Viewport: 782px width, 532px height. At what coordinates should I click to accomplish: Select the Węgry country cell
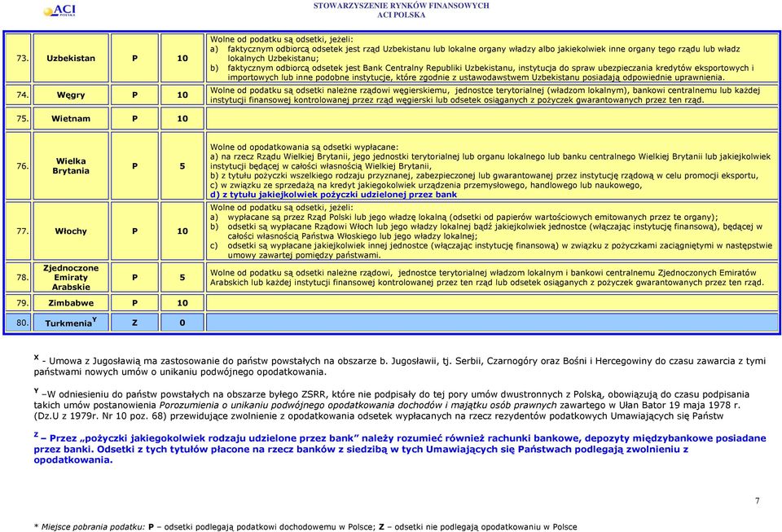[x=71, y=95]
